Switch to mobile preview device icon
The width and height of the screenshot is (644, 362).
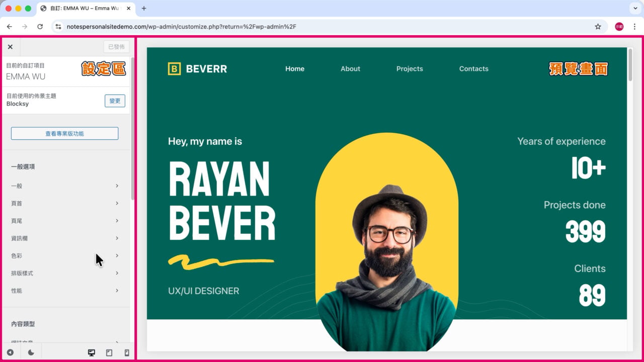(x=127, y=353)
